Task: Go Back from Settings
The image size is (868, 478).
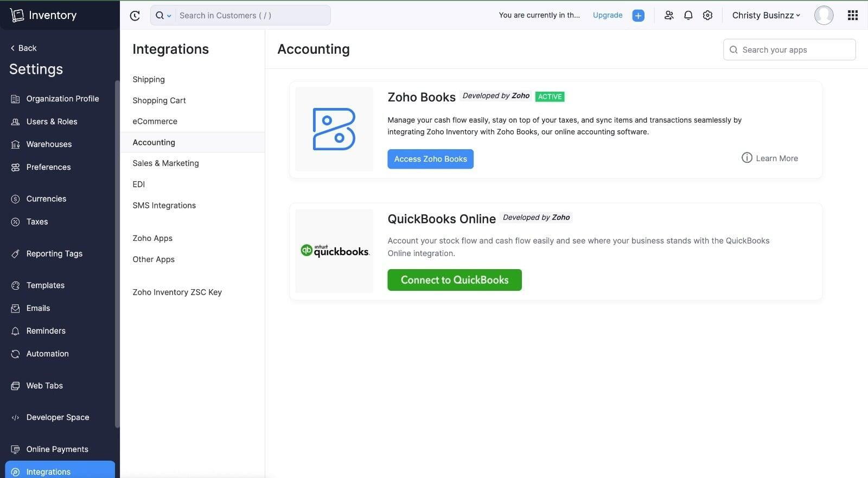Action: [23, 48]
